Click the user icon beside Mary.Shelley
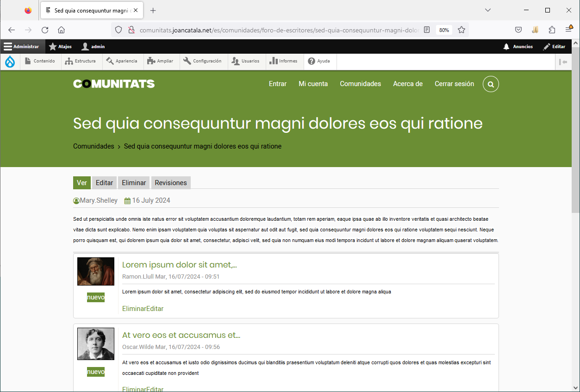 76,201
